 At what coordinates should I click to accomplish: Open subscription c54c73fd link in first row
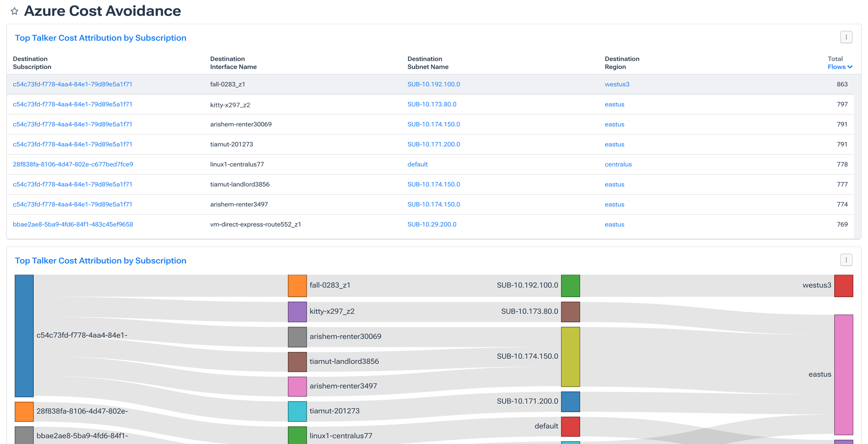pyautogui.click(x=72, y=84)
